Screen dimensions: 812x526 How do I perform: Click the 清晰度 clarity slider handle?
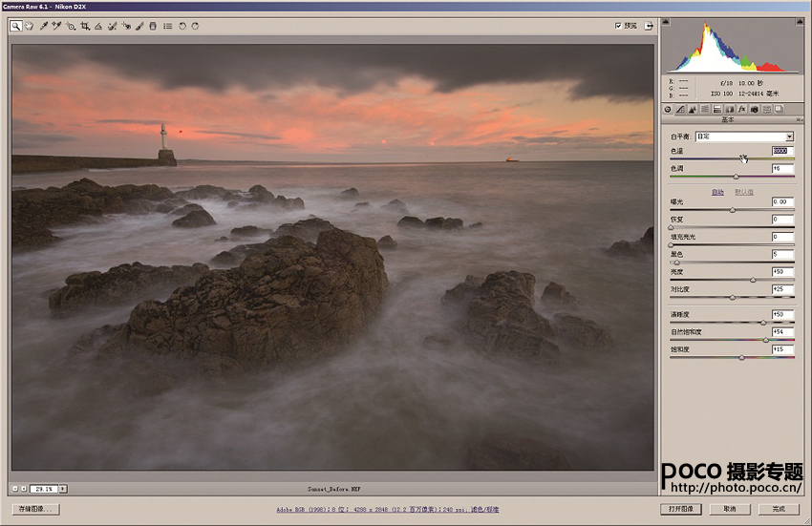(763, 323)
